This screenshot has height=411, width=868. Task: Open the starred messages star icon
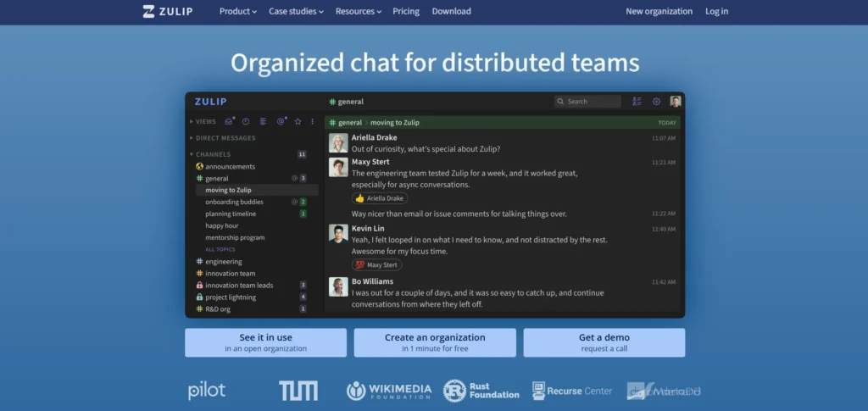pyautogui.click(x=298, y=122)
